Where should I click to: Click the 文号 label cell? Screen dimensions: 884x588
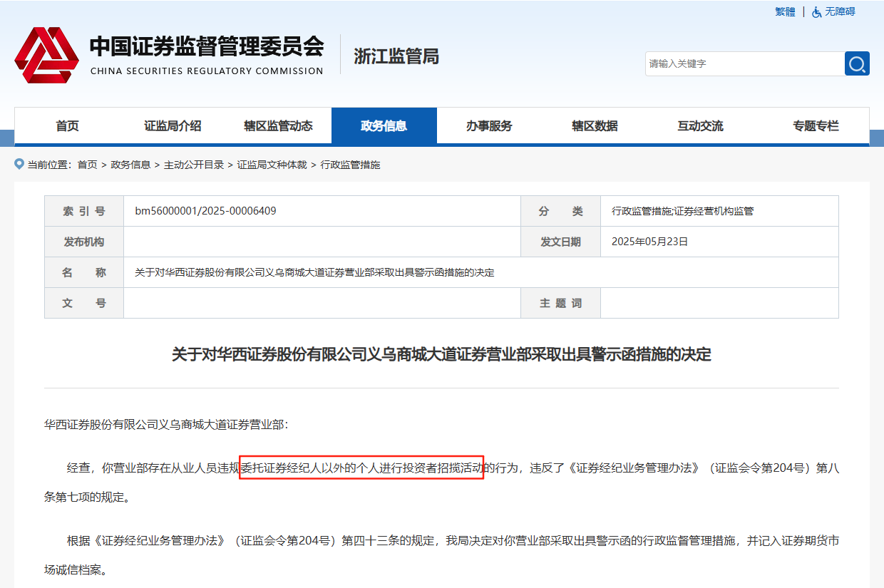pos(84,303)
